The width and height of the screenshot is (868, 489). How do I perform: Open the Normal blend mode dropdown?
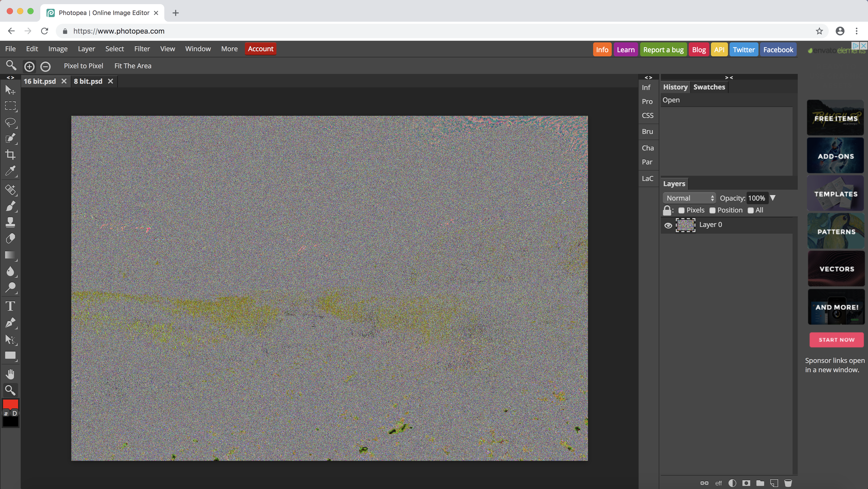[x=689, y=198]
